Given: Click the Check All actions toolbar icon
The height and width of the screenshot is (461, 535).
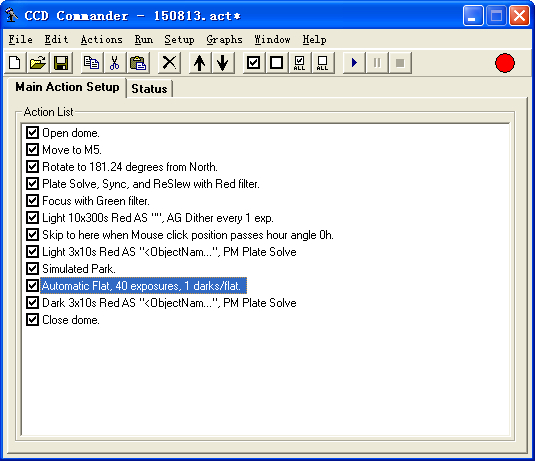Looking at the screenshot, I should click(x=299, y=63).
